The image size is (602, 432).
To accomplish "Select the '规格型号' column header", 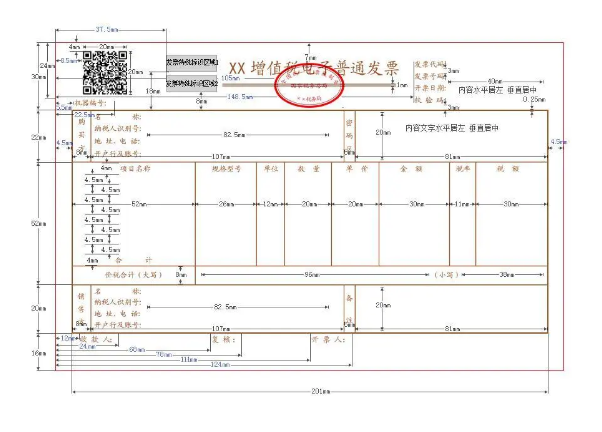I will [x=227, y=169].
